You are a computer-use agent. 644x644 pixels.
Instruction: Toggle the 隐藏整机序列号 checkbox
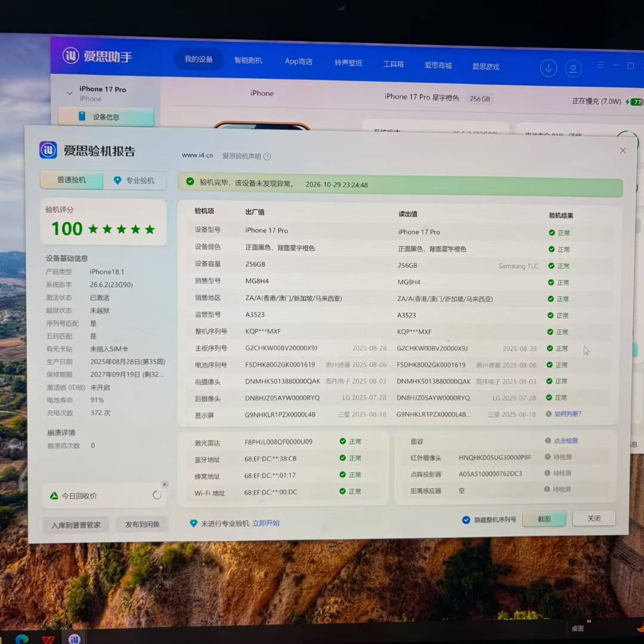(466, 520)
